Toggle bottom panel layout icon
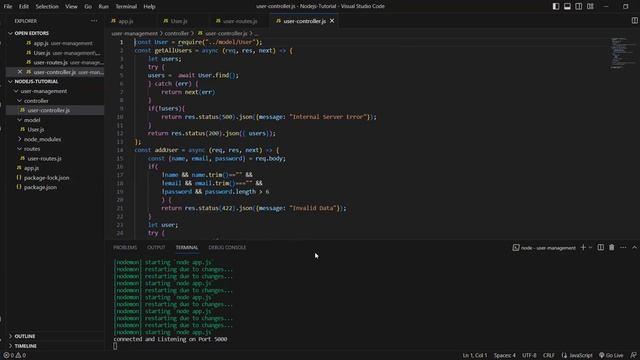 coord(567,7)
